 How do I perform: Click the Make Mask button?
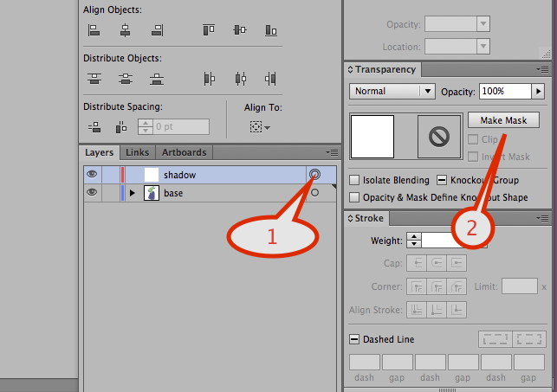pos(503,120)
